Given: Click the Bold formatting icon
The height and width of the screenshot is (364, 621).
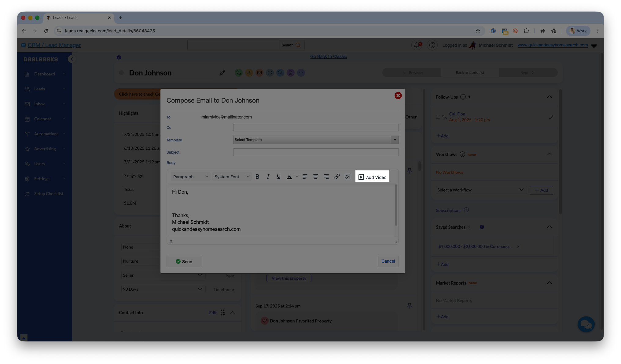Looking at the screenshot, I should click(x=257, y=177).
